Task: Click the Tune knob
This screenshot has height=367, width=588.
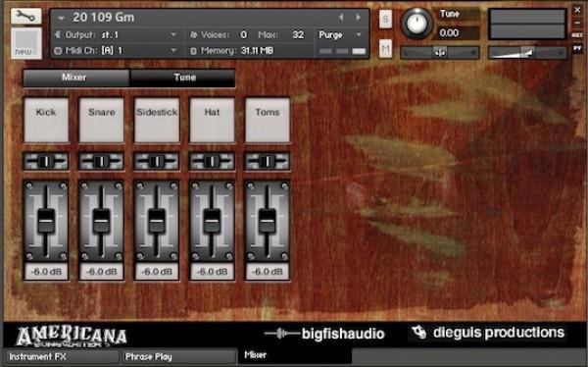Action: pyautogui.click(x=417, y=23)
